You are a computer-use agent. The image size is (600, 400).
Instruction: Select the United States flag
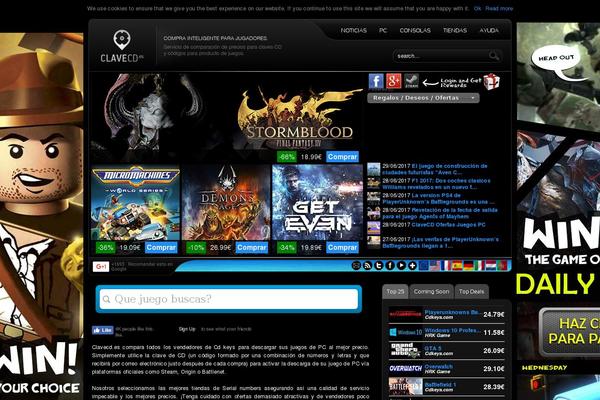click(435, 265)
